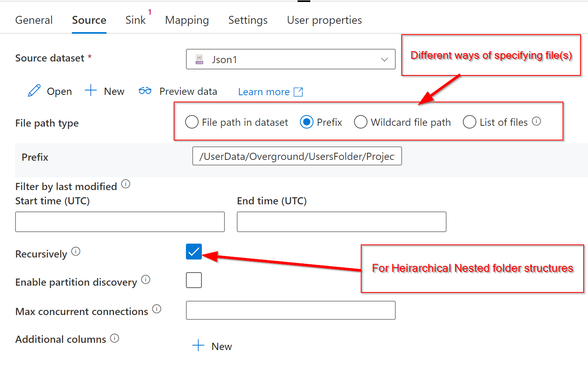Switch to the Mapping tab

coord(187,20)
